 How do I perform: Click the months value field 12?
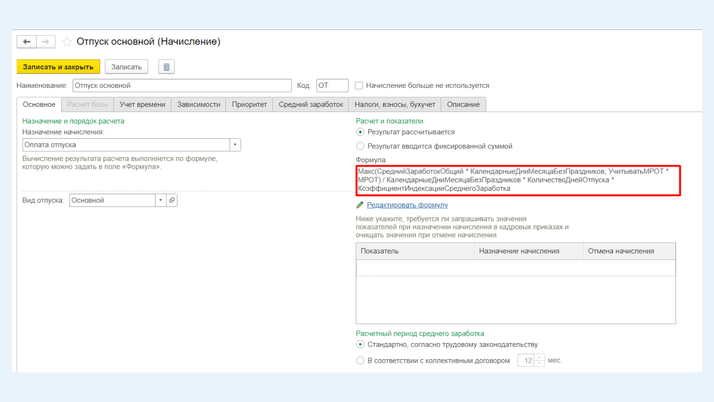click(526, 361)
